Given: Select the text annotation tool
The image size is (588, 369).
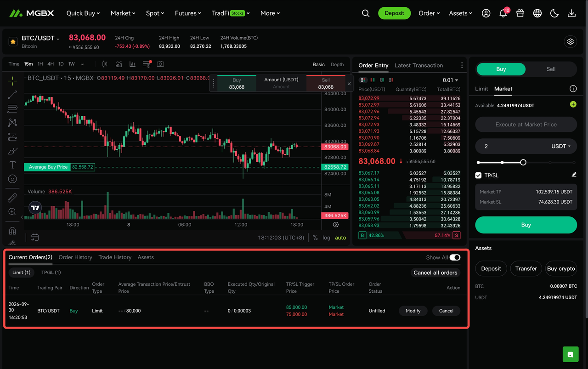Looking at the screenshot, I should click(x=12, y=165).
